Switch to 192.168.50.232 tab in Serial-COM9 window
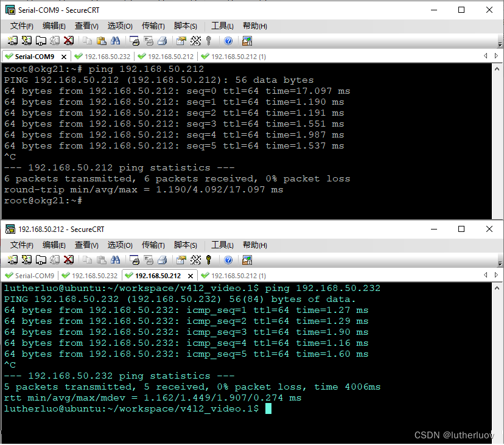 pyautogui.click(x=102, y=57)
